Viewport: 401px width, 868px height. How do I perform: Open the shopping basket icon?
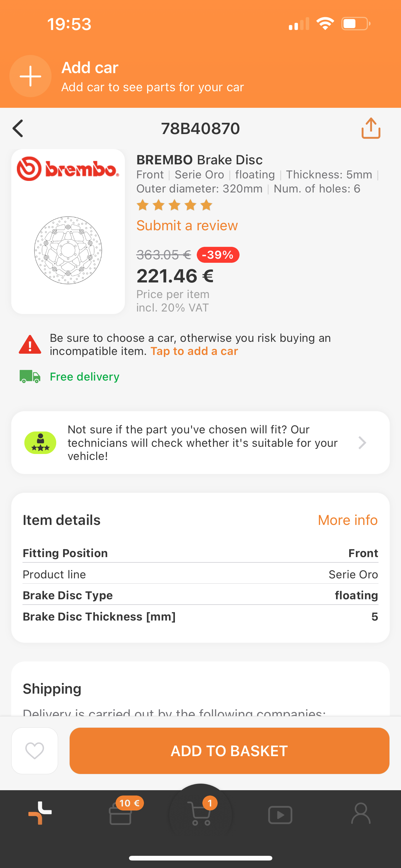click(x=201, y=814)
